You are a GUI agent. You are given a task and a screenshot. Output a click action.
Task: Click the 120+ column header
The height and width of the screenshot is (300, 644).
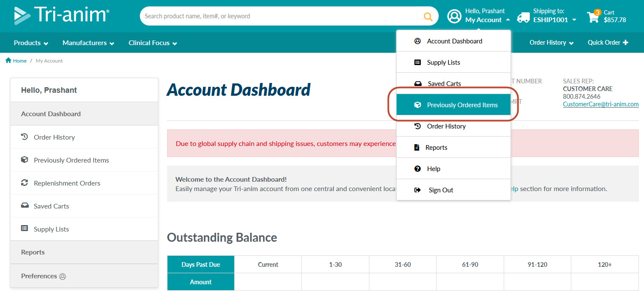click(x=604, y=264)
